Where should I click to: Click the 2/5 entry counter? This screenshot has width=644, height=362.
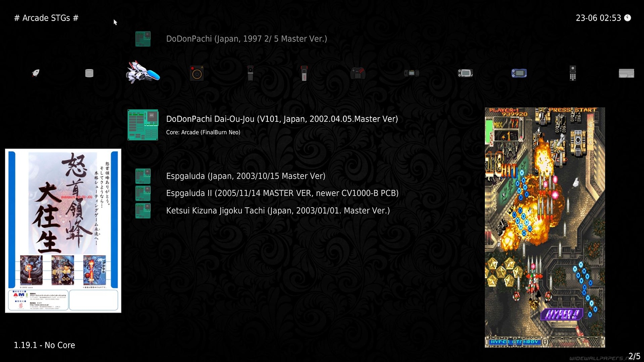pyautogui.click(x=635, y=356)
